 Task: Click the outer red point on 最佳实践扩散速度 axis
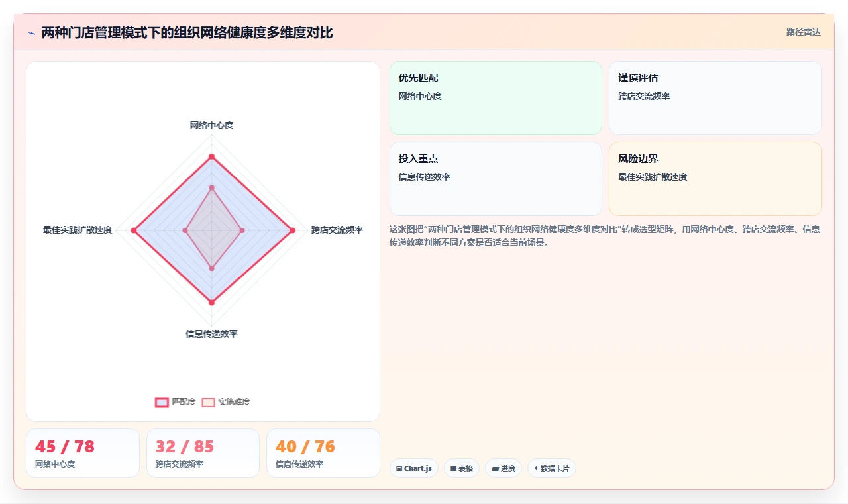tap(133, 230)
